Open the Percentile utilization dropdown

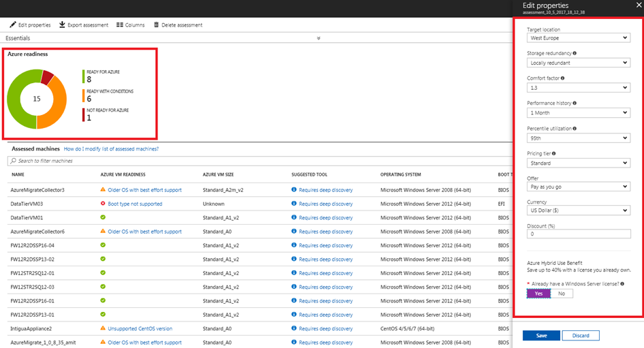click(579, 138)
